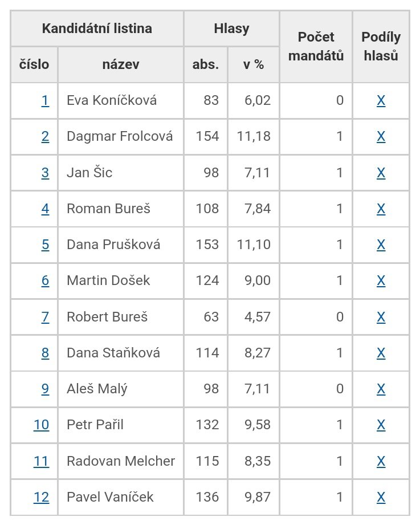
Task: Open number 8 link for Dana Staňková
Action: (45, 353)
